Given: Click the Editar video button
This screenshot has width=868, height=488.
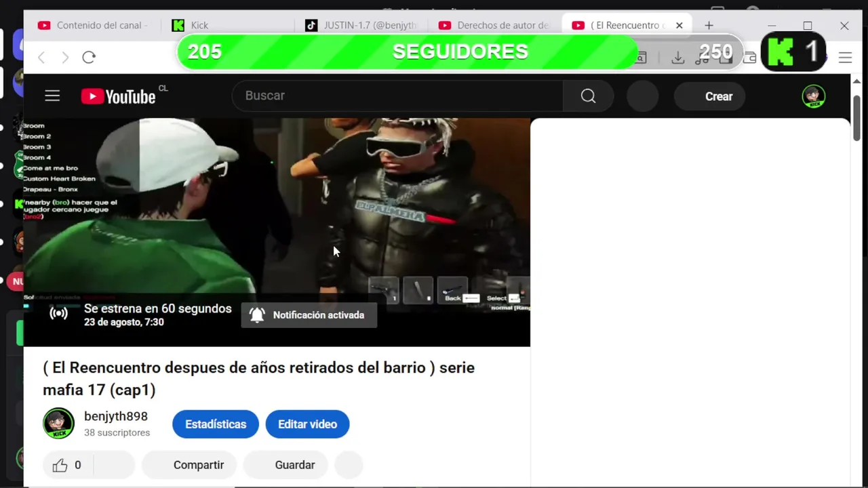Looking at the screenshot, I should coord(307,424).
